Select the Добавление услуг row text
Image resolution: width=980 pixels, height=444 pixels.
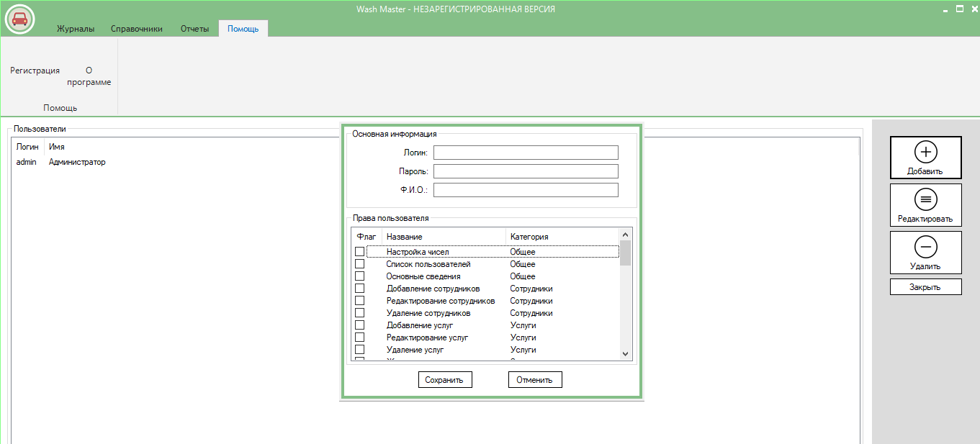tap(420, 325)
